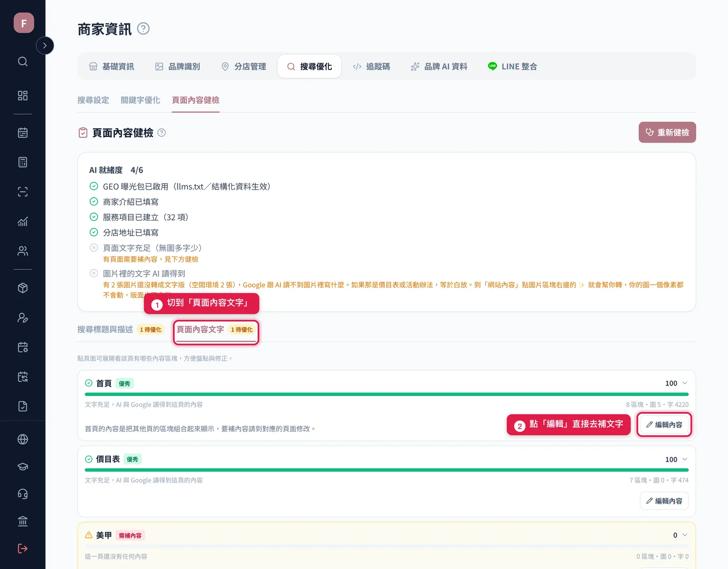This screenshot has height=569, width=728.
Task: Click 編輯內容 button for 價目表
Action: point(664,501)
